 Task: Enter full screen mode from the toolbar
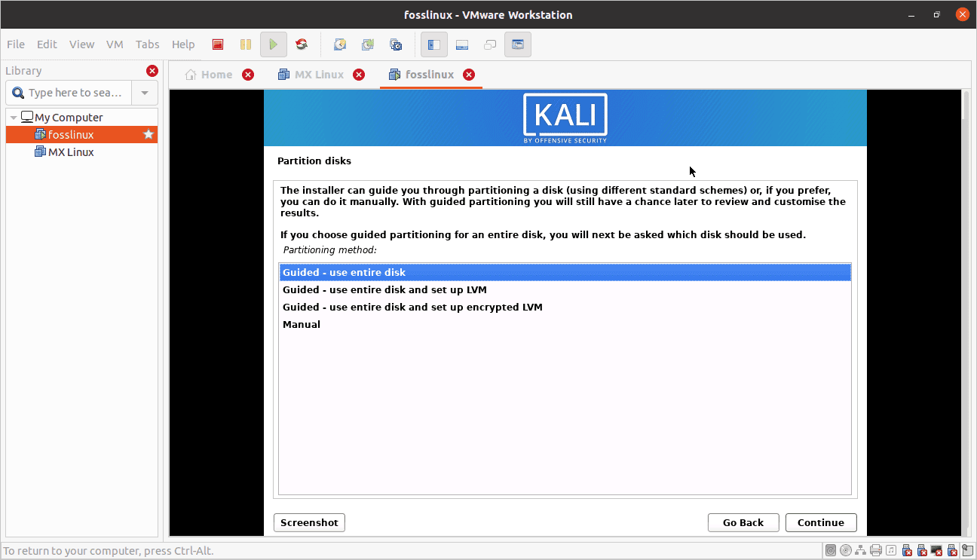click(490, 44)
